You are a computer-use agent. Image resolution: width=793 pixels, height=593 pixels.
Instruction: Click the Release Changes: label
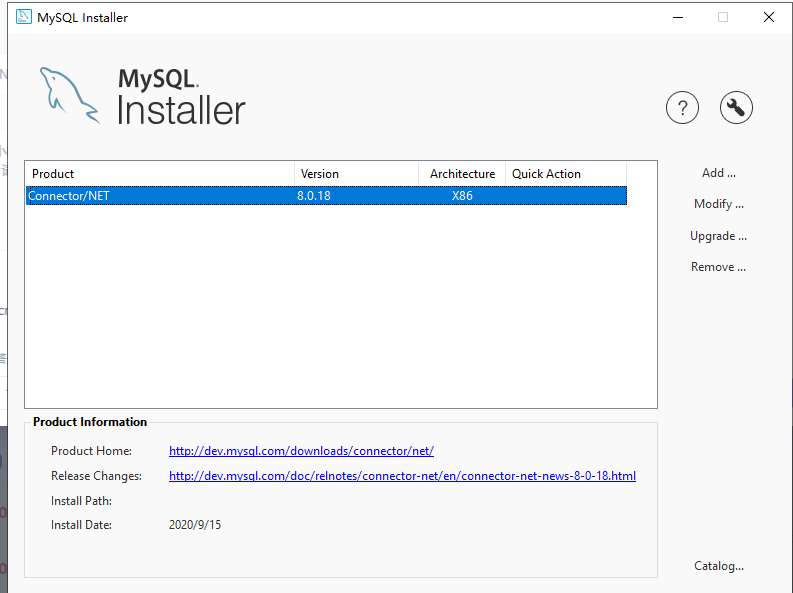pyautogui.click(x=97, y=476)
